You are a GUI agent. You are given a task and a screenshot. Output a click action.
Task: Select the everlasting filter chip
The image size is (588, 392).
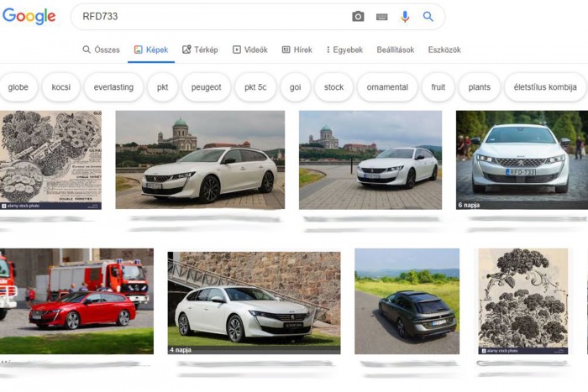pos(113,87)
